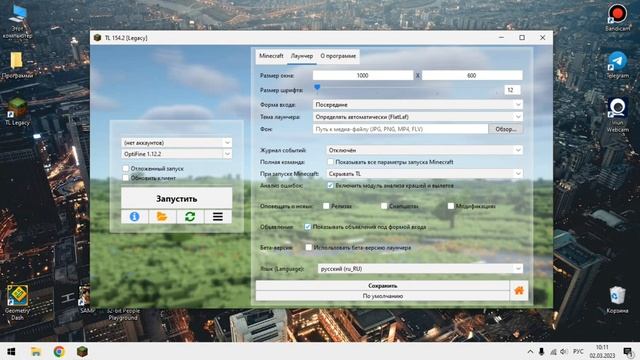Click the background media file path field
The image size is (640, 360).
pyautogui.click(x=400, y=129)
